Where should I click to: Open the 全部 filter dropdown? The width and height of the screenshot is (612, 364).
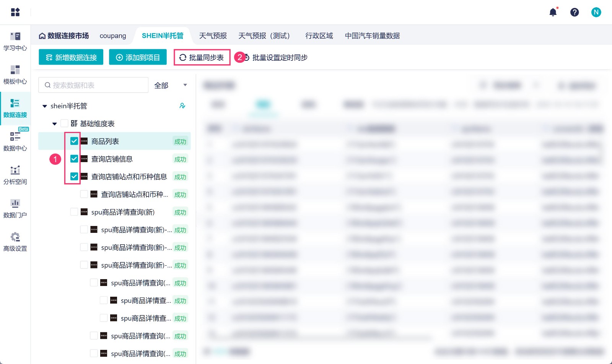[x=171, y=85]
